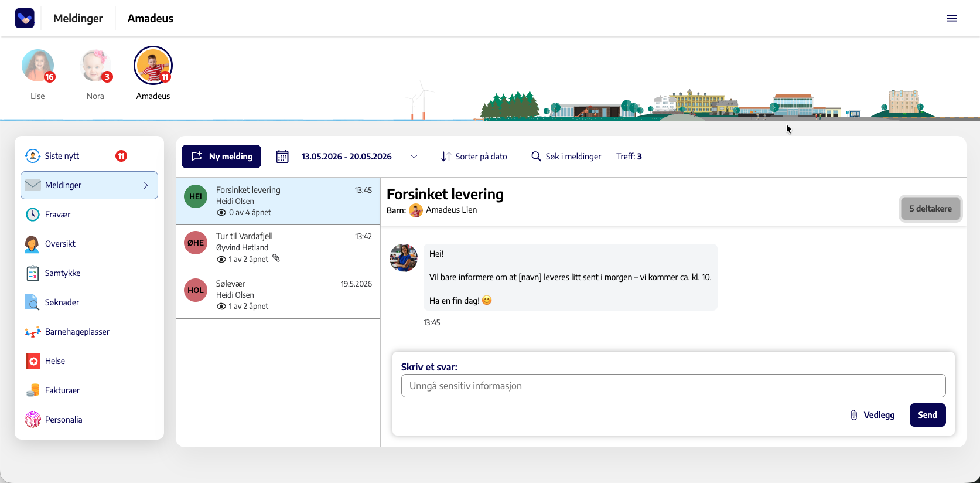980x483 pixels.
Task: Click the magnifying glass search icon
Action: coord(536,157)
